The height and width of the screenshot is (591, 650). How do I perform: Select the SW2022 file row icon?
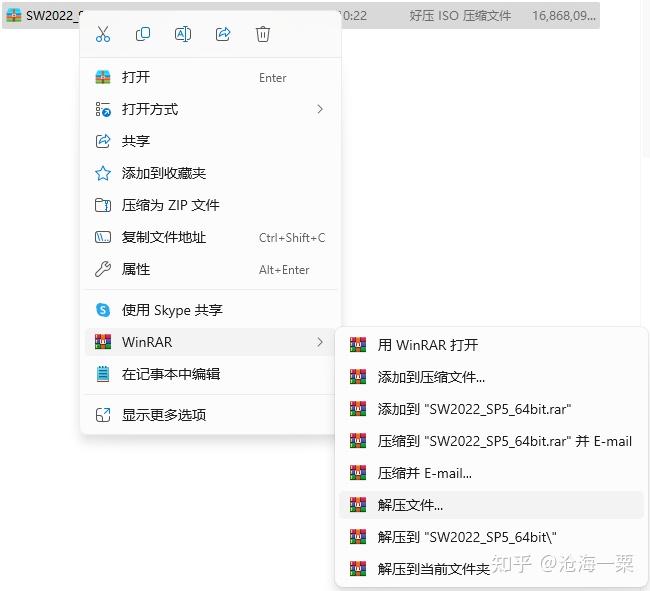[14, 15]
